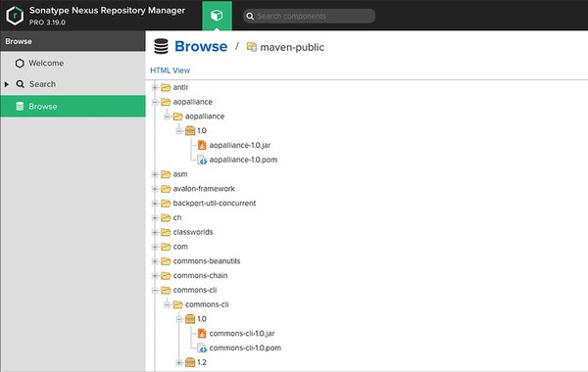Expand the com folder
Screen dimensions: 588x372
click(155, 247)
